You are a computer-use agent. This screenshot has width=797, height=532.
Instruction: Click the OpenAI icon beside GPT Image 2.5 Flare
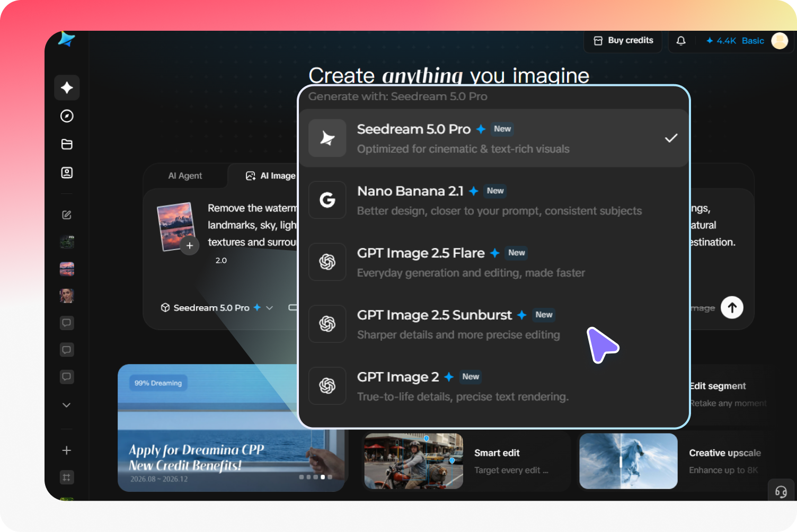click(327, 262)
